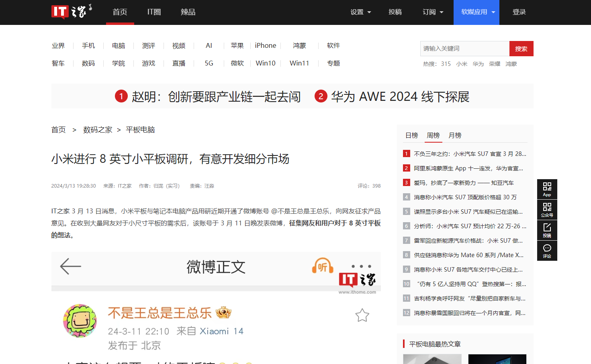Click the 投稿 pencil sidebar icon

click(547, 230)
